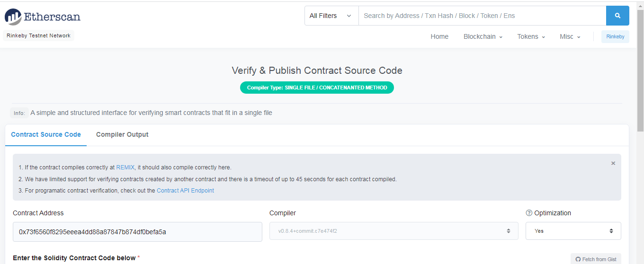Expand the Blockchain menu
Image resolution: width=644 pixels, height=264 pixels.
click(x=483, y=36)
